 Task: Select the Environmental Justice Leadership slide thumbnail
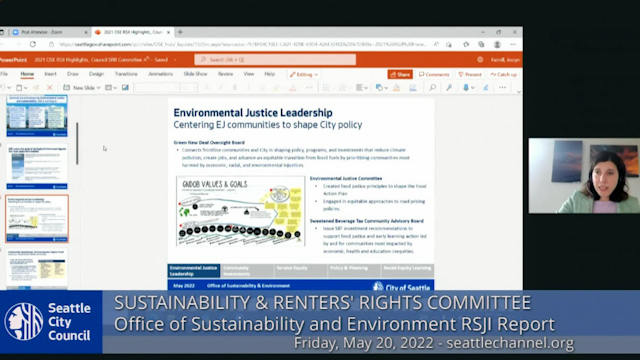(x=37, y=219)
